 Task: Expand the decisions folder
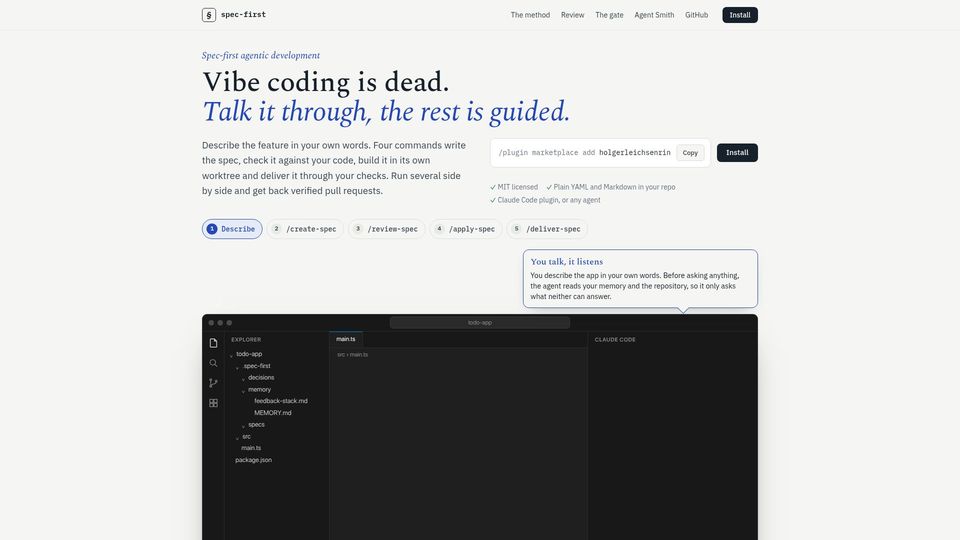pos(261,378)
